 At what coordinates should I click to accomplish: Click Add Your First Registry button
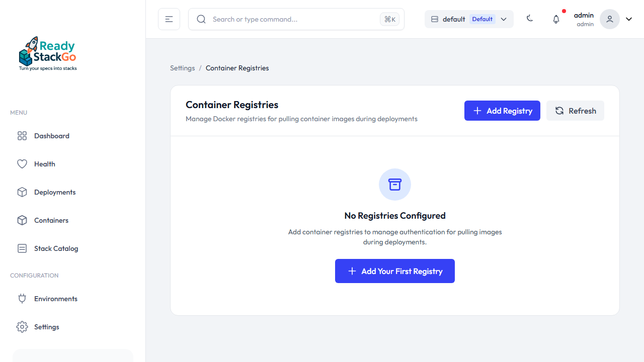pyautogui.click(x=395, y=271)
